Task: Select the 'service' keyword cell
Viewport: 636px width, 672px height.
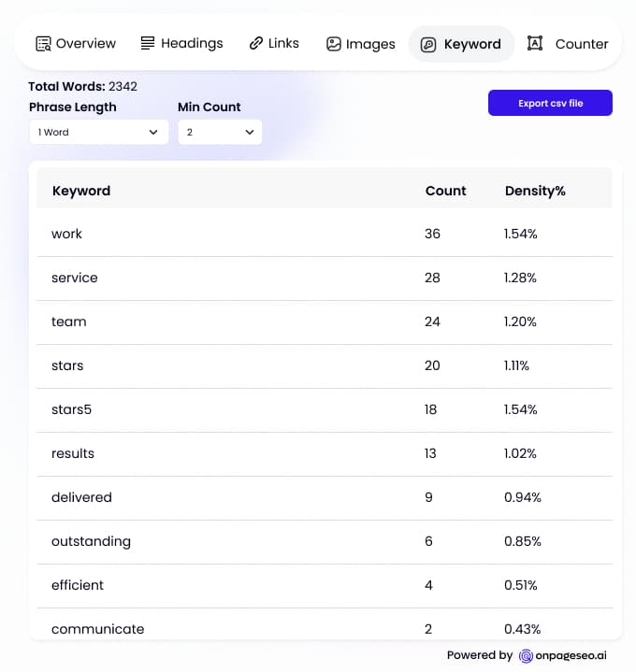Action: 75,278
